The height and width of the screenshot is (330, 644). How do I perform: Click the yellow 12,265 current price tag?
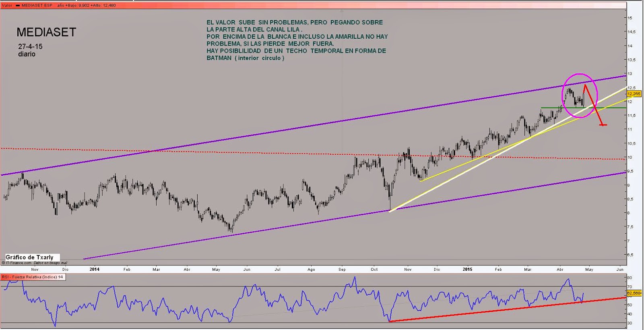point(634,93)
